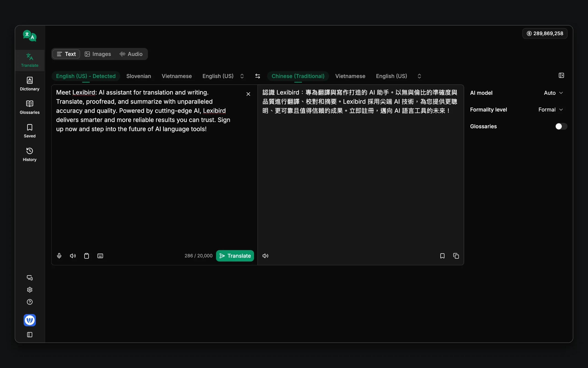
Task: Collapse the left sidebar panel
Action: tap(30, 335)
